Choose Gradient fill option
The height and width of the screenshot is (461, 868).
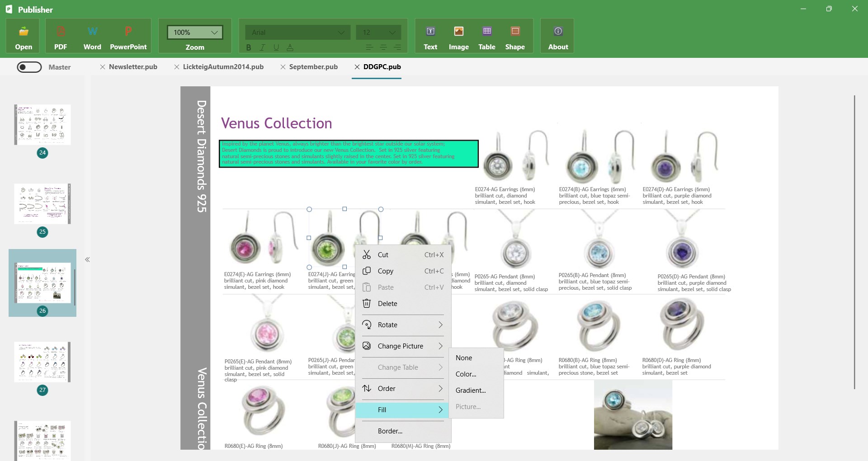pos(470,390)
